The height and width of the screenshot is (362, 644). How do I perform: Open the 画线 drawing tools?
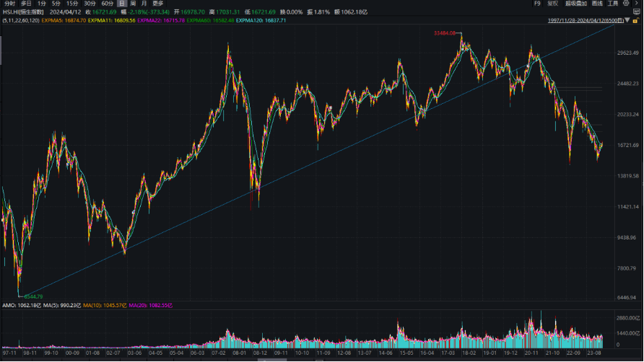596,4
